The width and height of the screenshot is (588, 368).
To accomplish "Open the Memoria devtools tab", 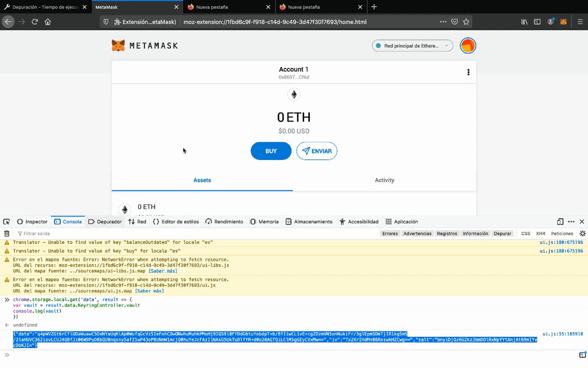I will [264, 222].
